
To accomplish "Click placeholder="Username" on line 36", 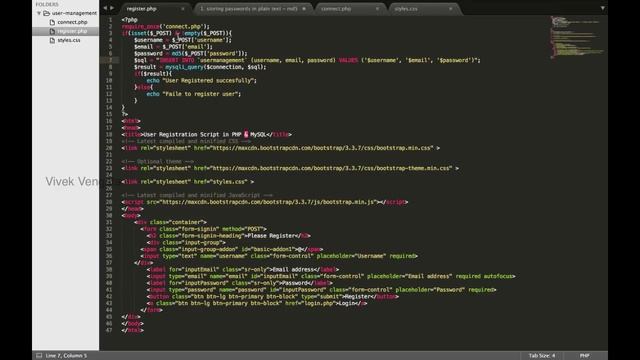I will (351, 256).
